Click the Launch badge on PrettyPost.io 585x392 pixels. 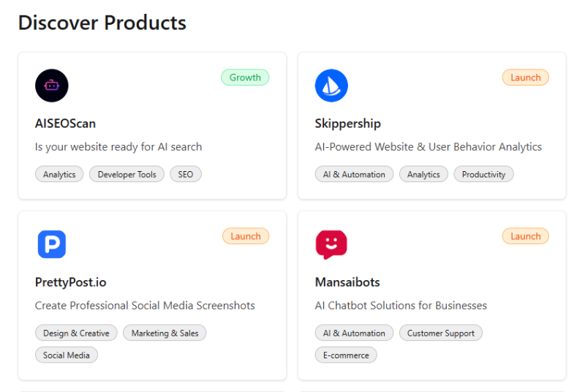tap(246, 236)
